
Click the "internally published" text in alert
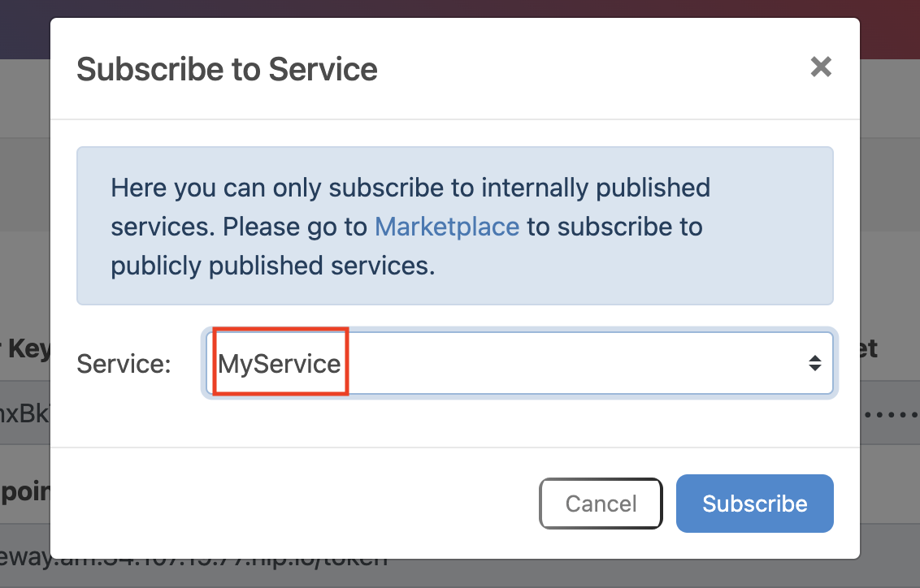tap(596, 188)
